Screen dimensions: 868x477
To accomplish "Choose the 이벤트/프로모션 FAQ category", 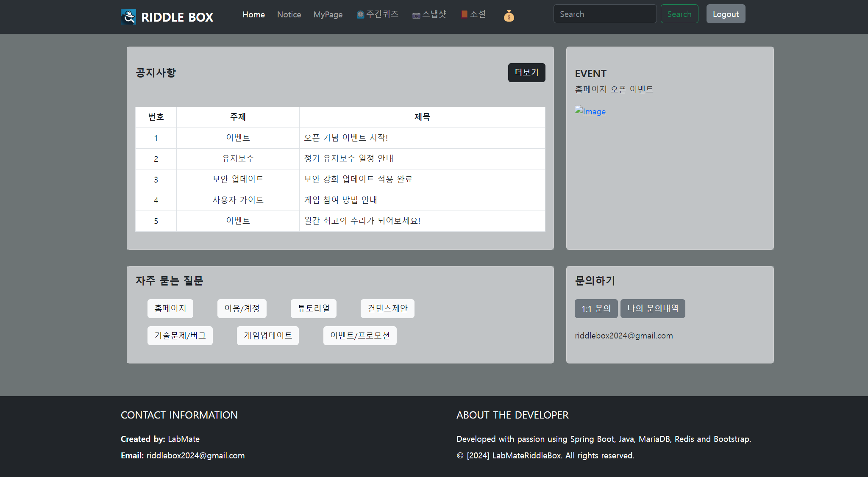I will [x=359, y=336].
